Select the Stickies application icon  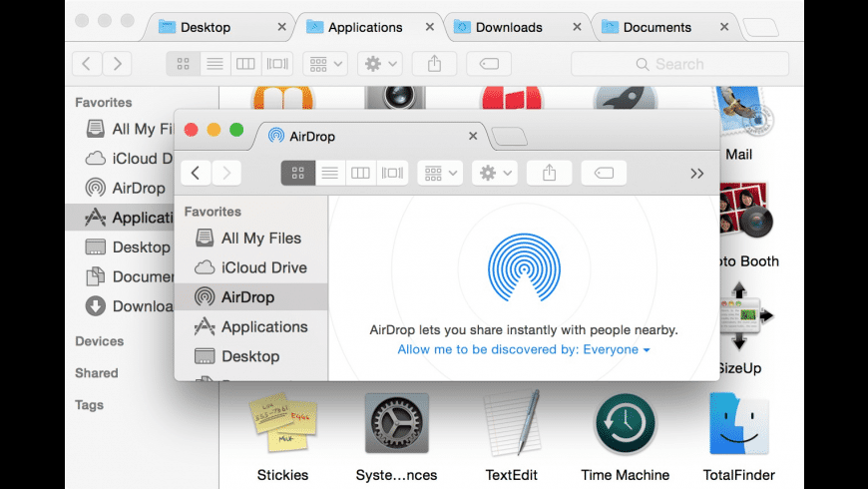283,422
